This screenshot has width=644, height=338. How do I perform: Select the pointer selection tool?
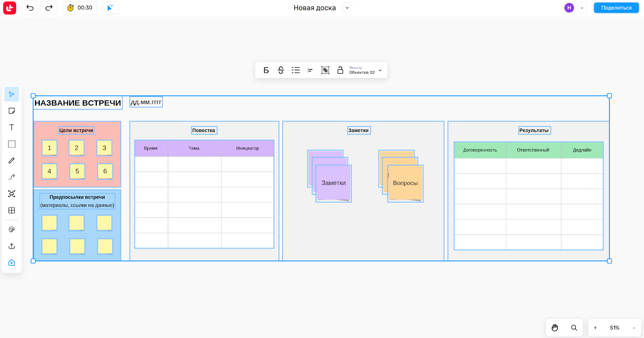pyautogui.click(x=12, y=94)
